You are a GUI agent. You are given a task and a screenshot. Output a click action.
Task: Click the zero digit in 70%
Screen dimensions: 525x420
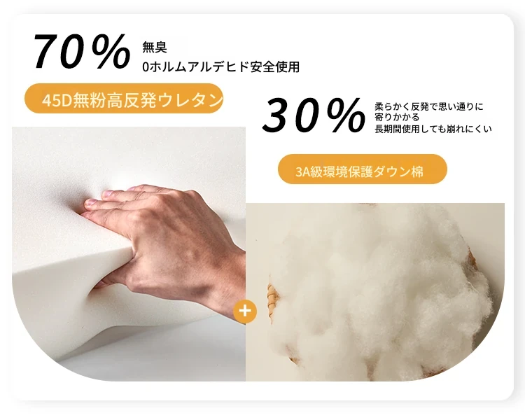coord(76,52)
